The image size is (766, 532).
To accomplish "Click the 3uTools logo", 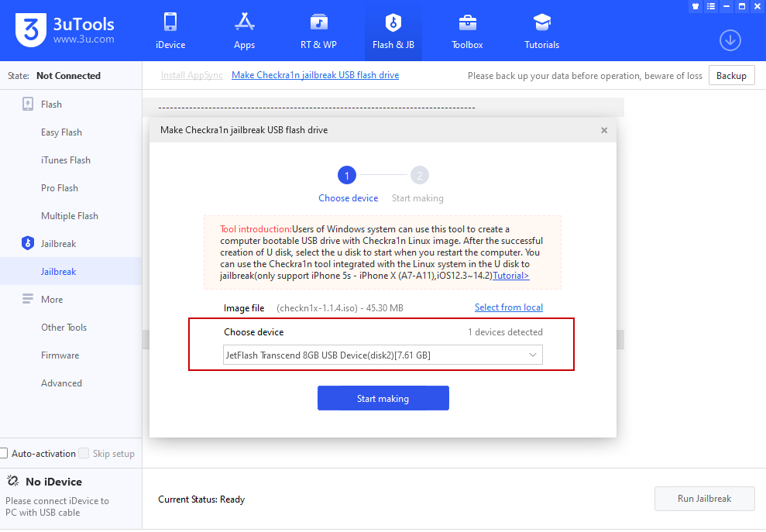I will click(x=31, y=29).
